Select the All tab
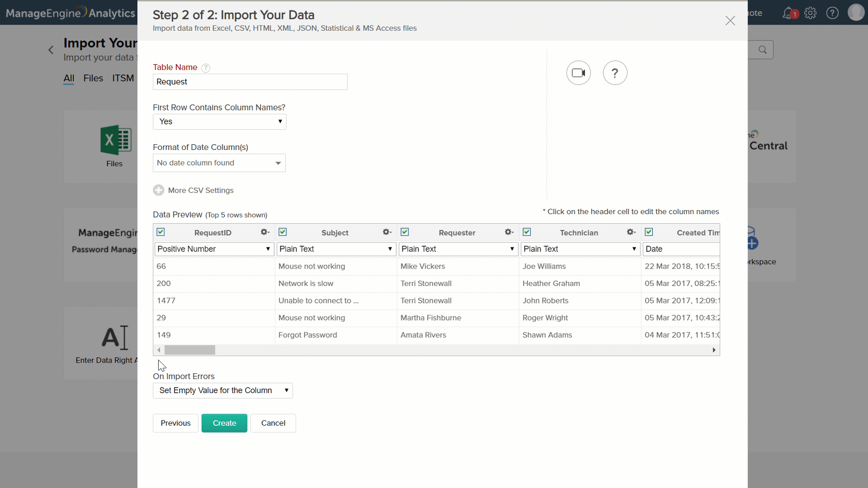The width and height of the screenshot is (868, 488). pos(69,78)
